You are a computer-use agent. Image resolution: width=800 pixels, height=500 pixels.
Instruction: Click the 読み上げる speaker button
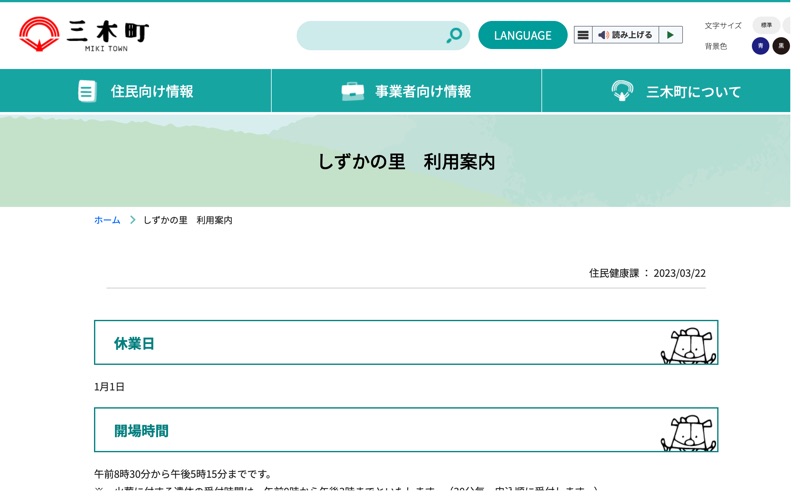click(625, 35)
